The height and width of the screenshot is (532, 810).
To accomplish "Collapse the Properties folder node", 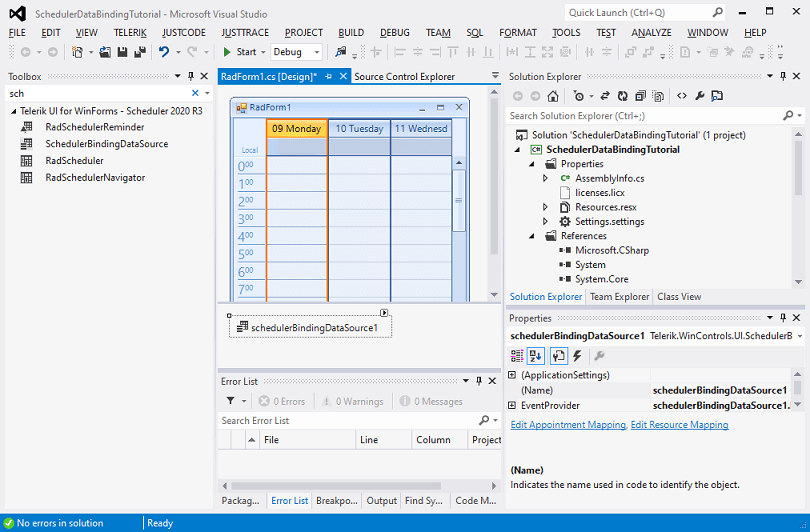I will 532,164.
